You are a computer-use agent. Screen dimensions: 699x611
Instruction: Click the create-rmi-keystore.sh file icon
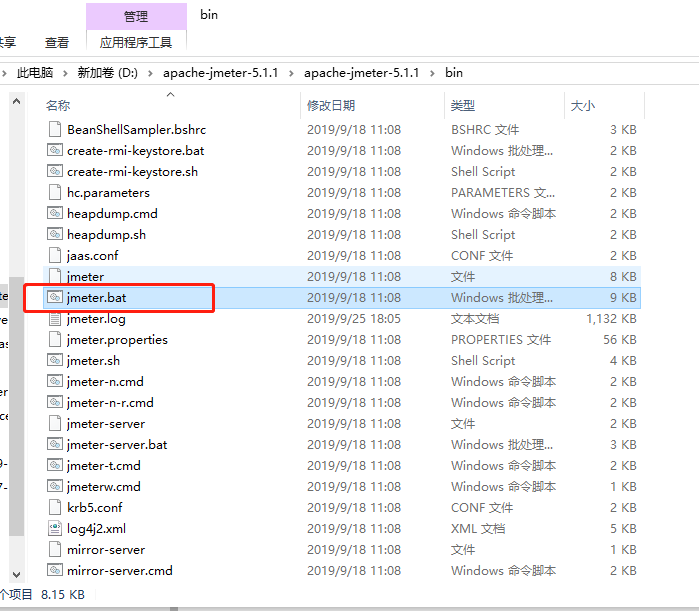coord(55,171)
